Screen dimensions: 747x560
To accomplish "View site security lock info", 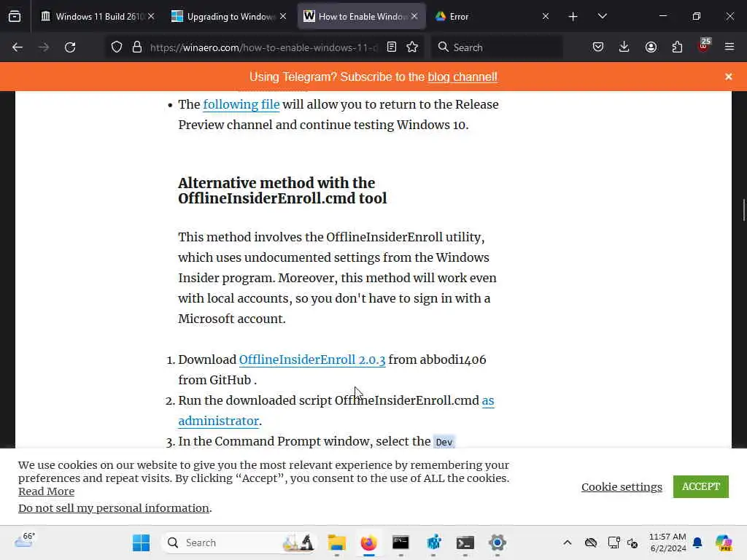I will [x=137, y=47].
